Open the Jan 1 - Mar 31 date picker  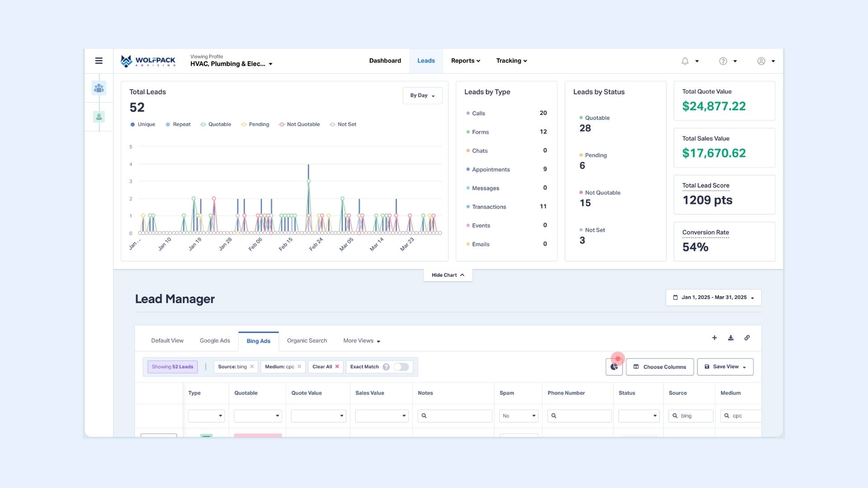[x=713, y=297]
